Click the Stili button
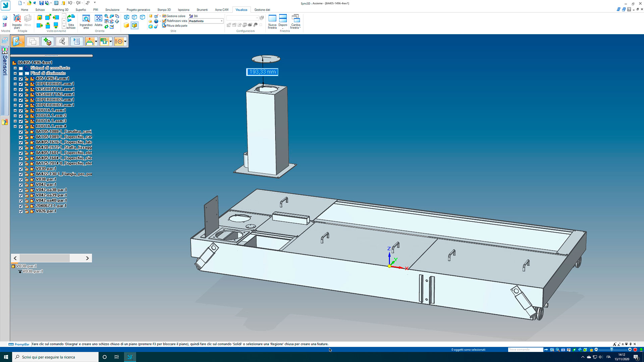 point(194,16)
